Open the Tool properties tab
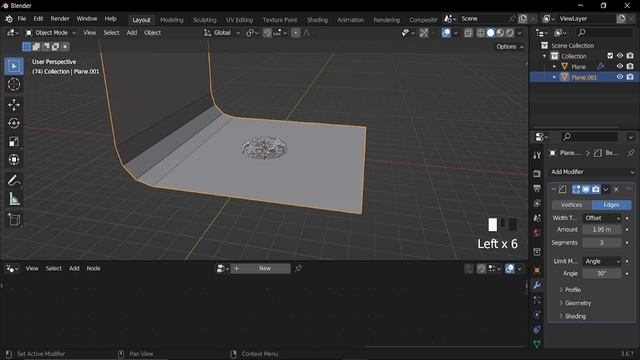 coord(537,155)
